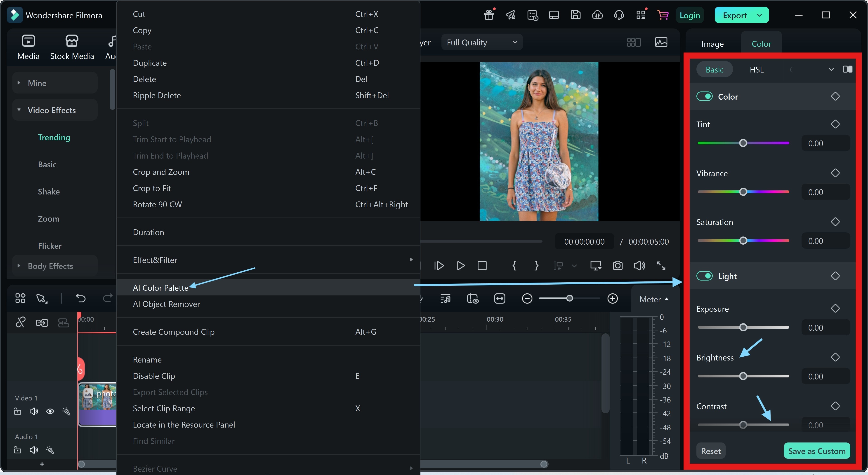Select the Trending effects category
This screenshot has height=475, width=868.
click(x=54, y=137)
